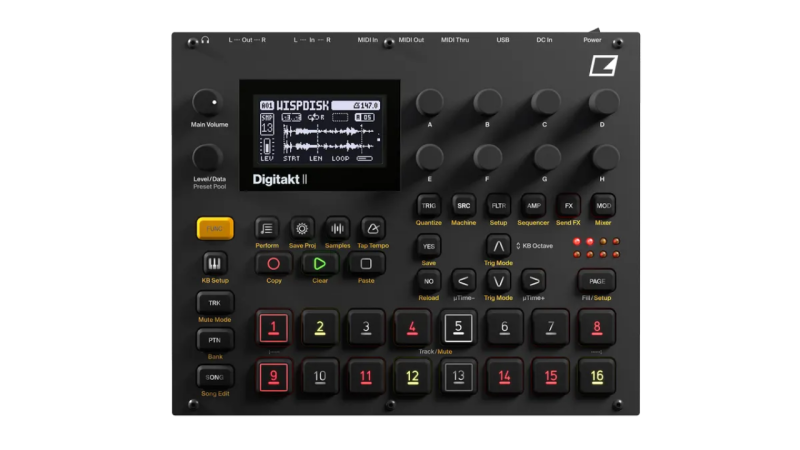Select the FX parameter page button
The width and height of the screenshot is (800, 450).
(568, 206)
